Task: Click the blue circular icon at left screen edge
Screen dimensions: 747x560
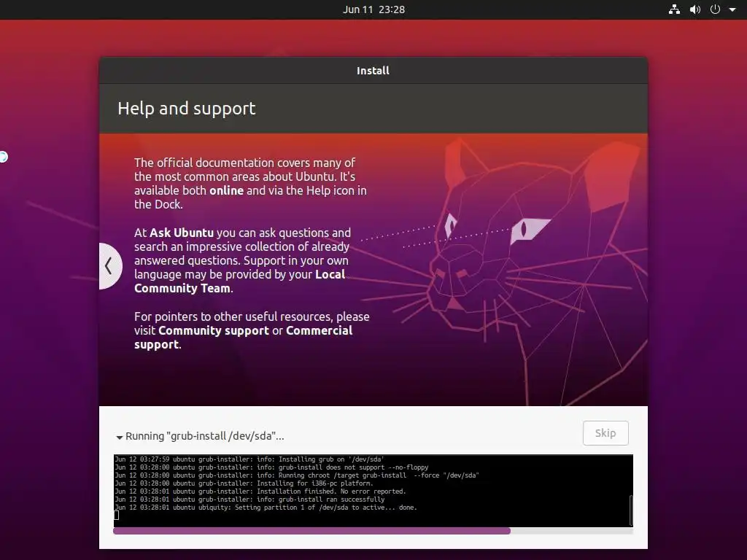Action: coord(3,157)
